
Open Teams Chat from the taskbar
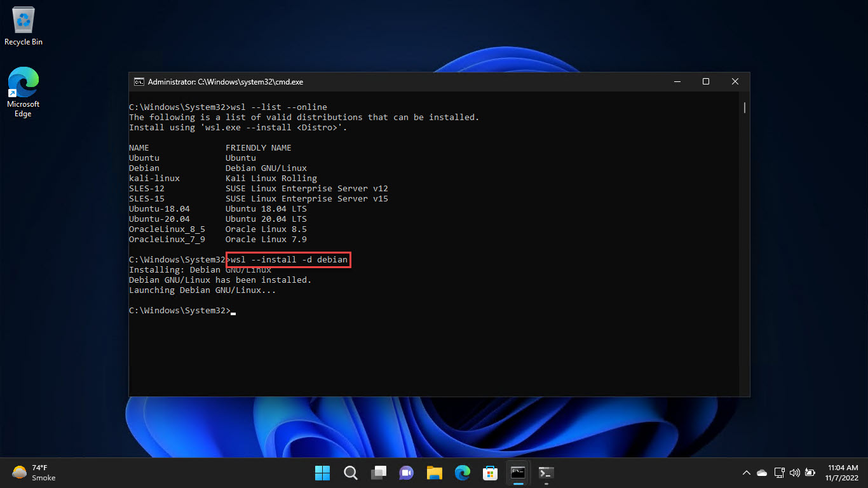pyautogui.click(x=406, y=473)
